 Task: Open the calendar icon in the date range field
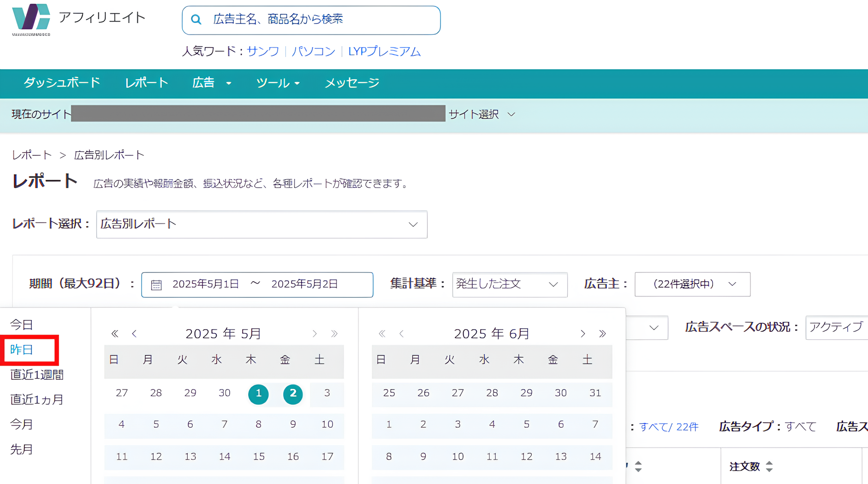click(x=156, y=284)
